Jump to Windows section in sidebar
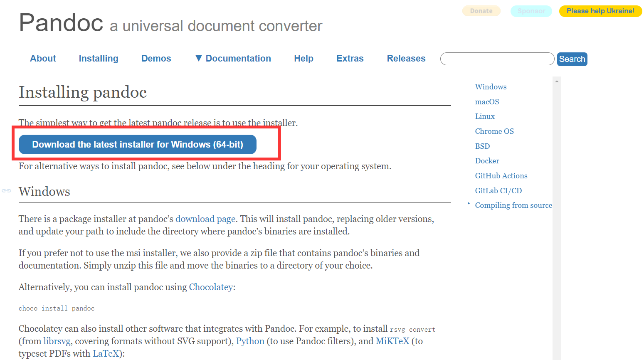The width and height of the screenshot is (644, 360). [x=491, y=87]
